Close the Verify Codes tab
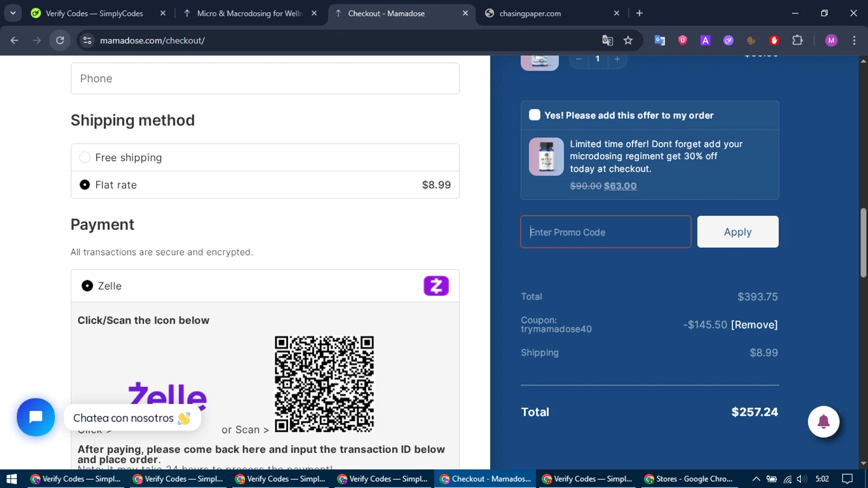 [163, 13]
